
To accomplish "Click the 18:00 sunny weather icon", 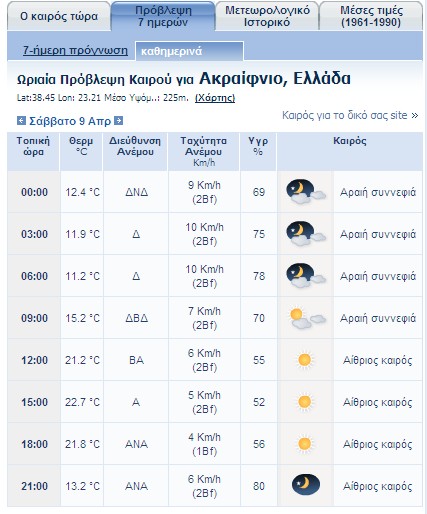I will click(304, 444).
